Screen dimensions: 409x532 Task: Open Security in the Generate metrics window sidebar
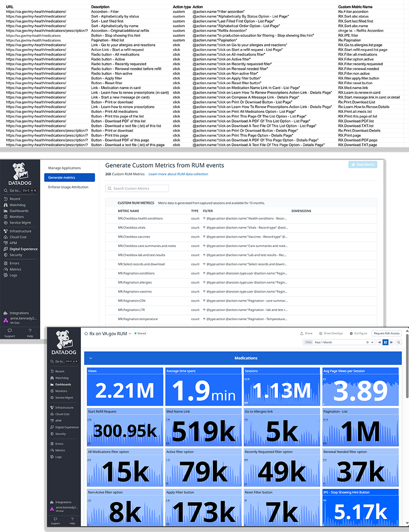(13, 255)
